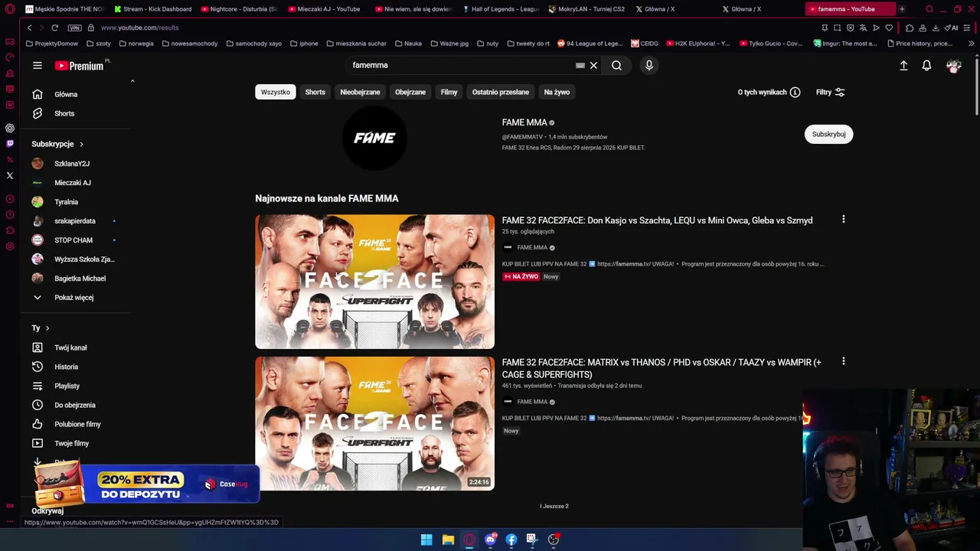Select the Obejrzane filter chip
The width and height of the screenshot is (980, 551).
coord(410,92)
